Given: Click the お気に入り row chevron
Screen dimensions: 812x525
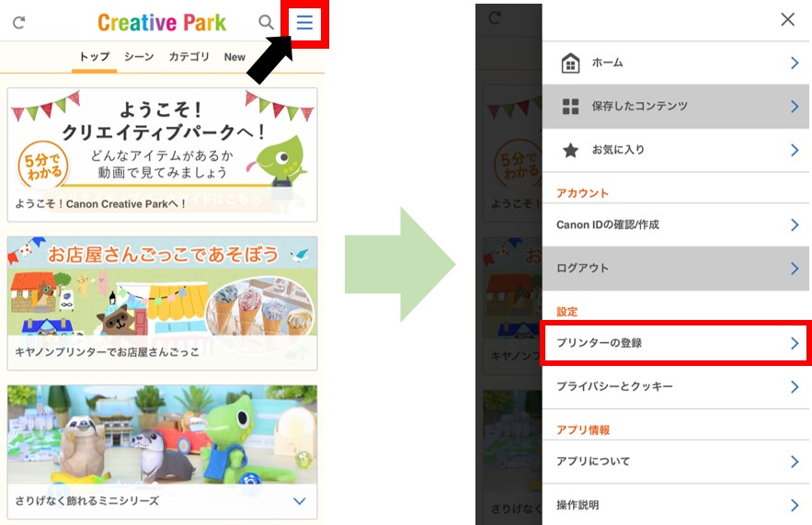Looking at the screenshot, I should click(x=795, y=150).
